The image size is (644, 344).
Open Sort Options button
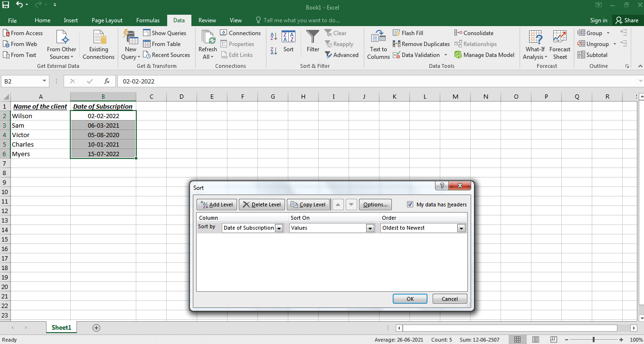click(375, 205)
